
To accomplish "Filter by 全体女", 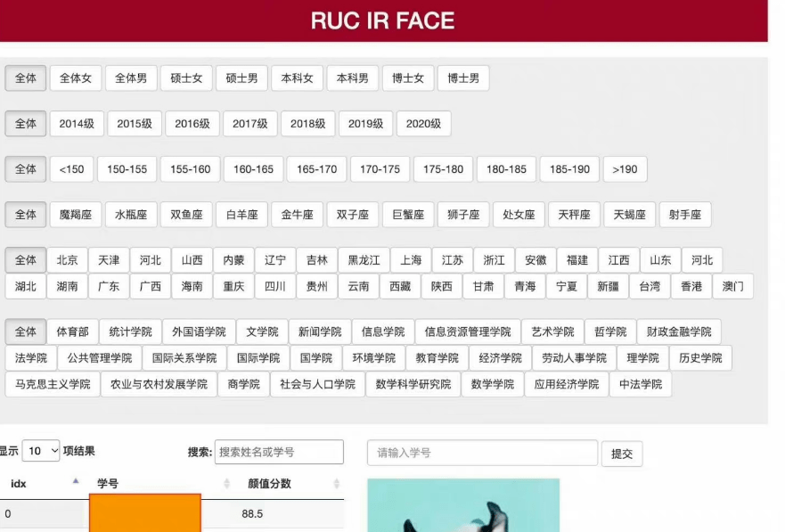I will point(76,78).
